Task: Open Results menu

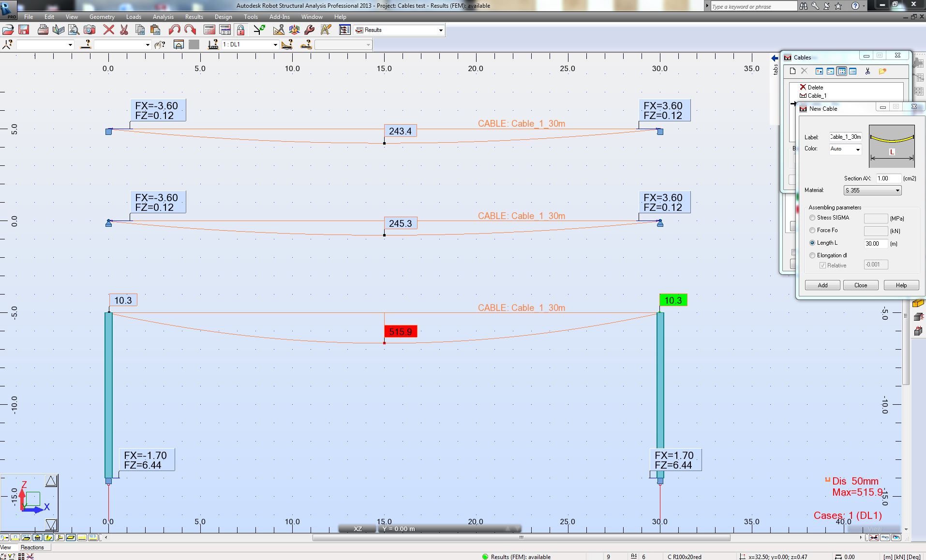Action: tap(194, 16)
